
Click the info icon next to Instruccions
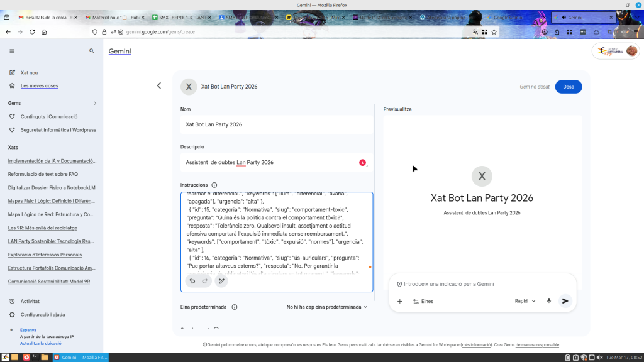(x=214, y=185)
